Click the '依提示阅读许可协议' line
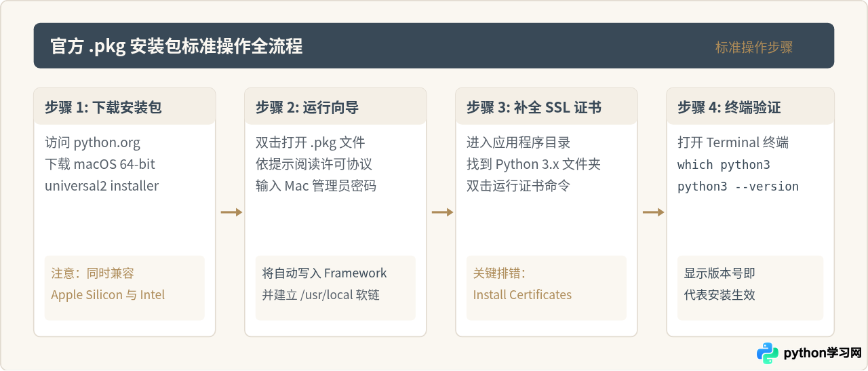868x371 pixels. click(314, 164)
